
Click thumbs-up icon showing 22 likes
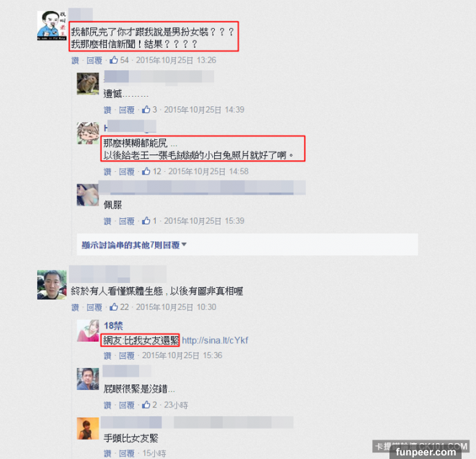point(114,307)
